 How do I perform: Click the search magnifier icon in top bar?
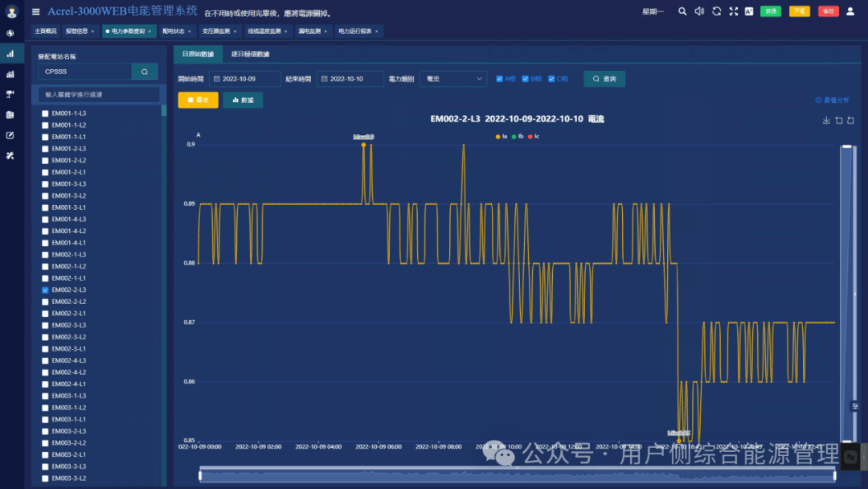click(682, 11)
